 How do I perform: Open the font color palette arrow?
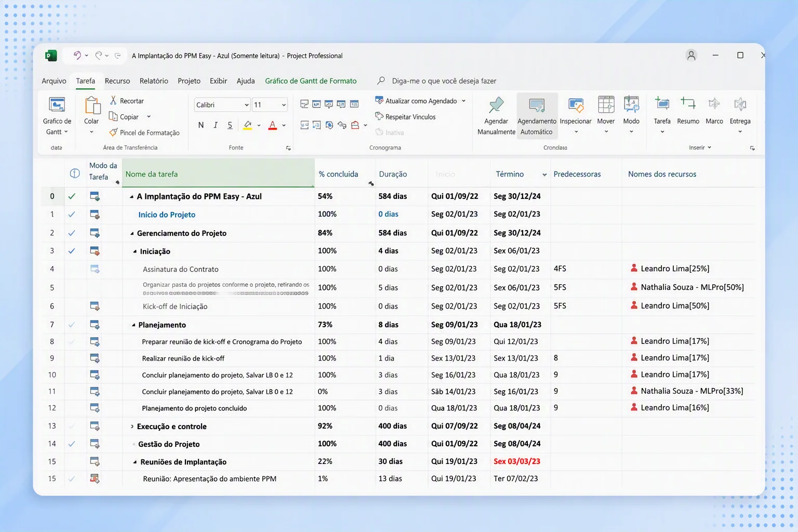point(284,125)
